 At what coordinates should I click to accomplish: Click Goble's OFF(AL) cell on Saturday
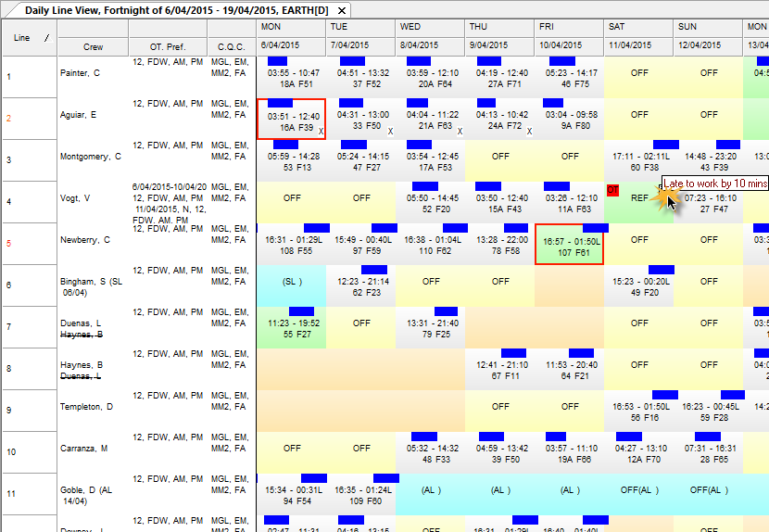pyautogui.click(x=639, y=489)
